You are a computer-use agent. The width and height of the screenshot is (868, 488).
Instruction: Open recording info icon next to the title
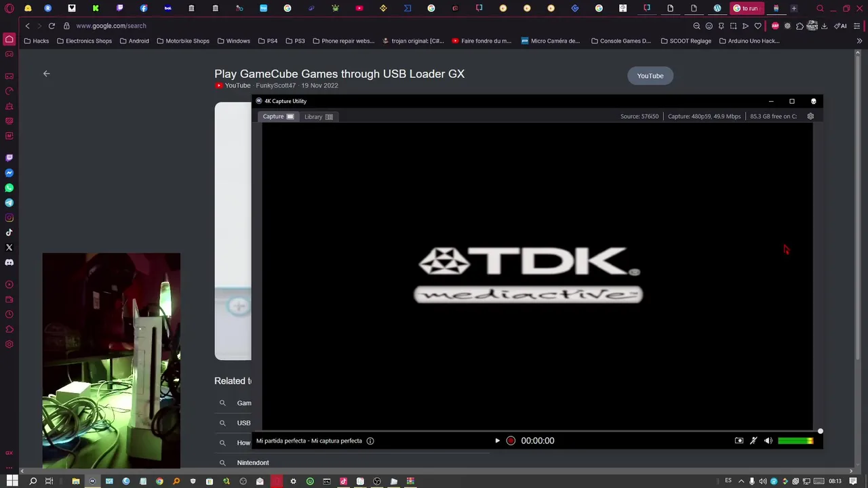coord(370,441)
